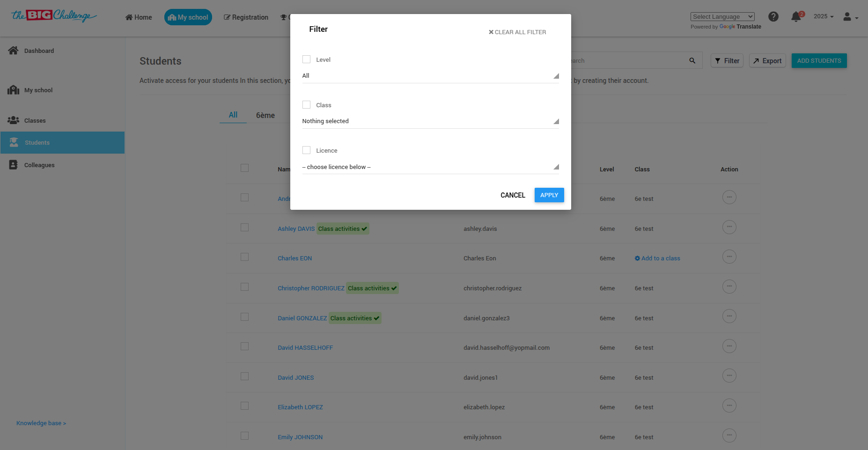Sort by the Level column header

[607, 170]
